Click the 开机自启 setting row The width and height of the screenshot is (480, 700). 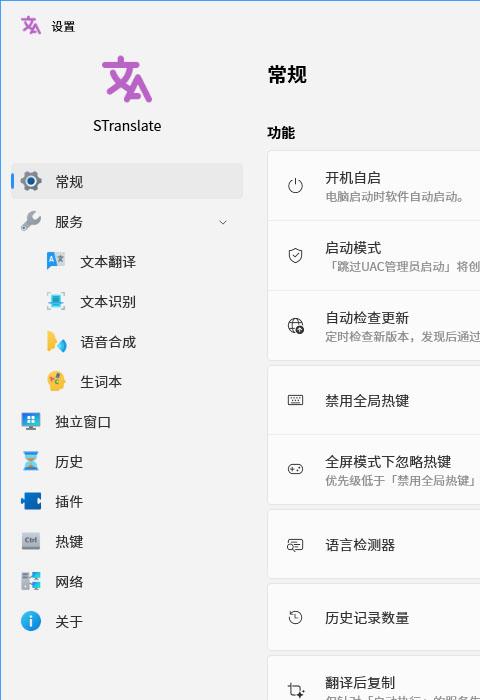click(x=374, y=186)
